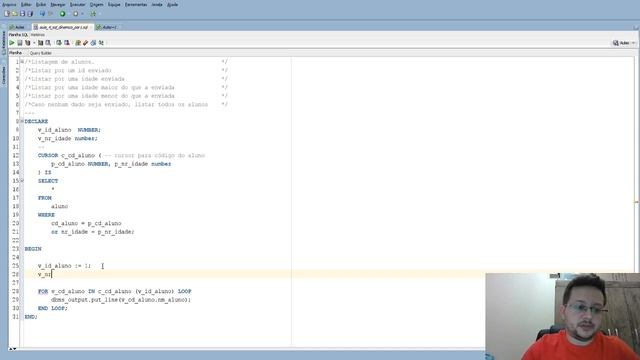The height and width of the screenshot is (360, 640).
Task: Click 'v_id_aluno := 1;' on line 25
Action: (x=64, y=266)
